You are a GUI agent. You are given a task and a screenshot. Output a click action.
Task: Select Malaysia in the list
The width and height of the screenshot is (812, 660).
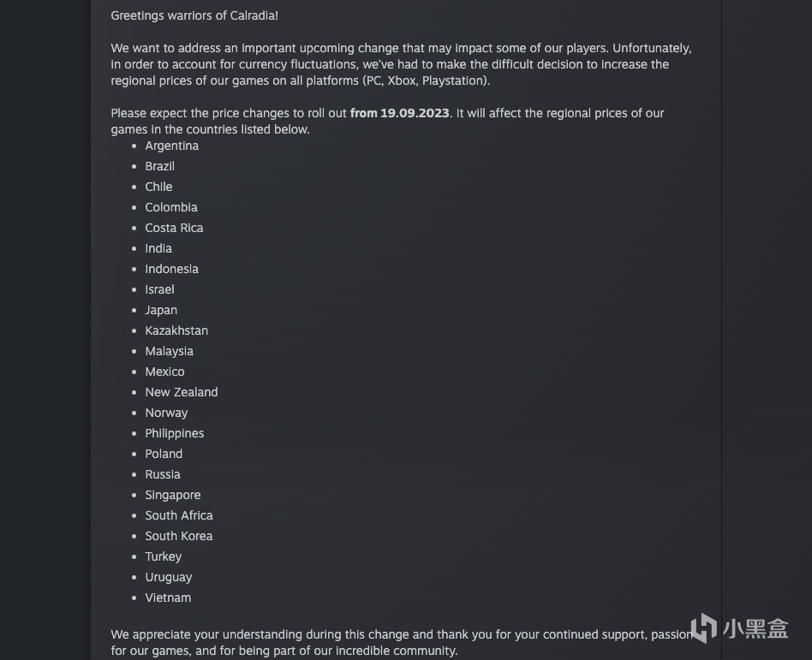pos(169,351)
